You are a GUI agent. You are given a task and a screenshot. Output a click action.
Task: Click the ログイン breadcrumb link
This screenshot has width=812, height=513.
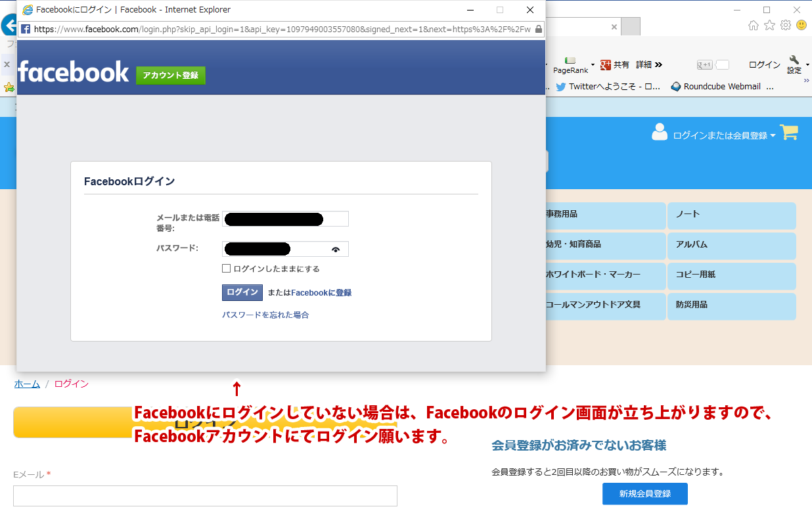point(72,384)
